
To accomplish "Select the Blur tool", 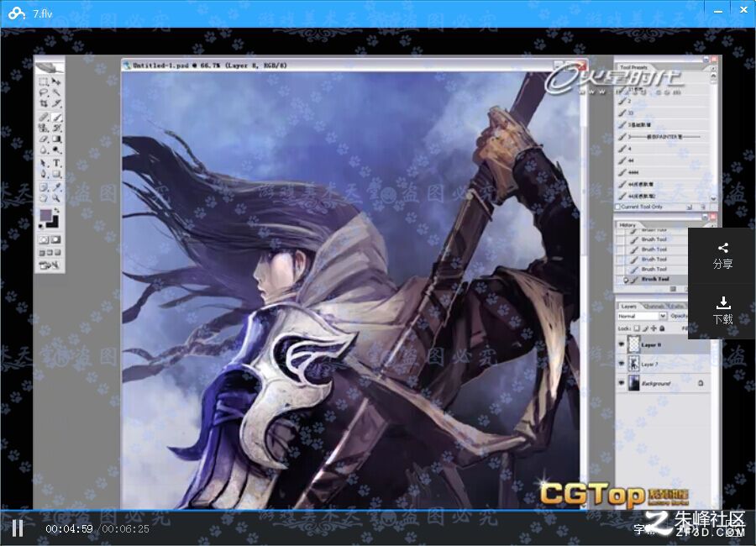I will coord(44,150).
